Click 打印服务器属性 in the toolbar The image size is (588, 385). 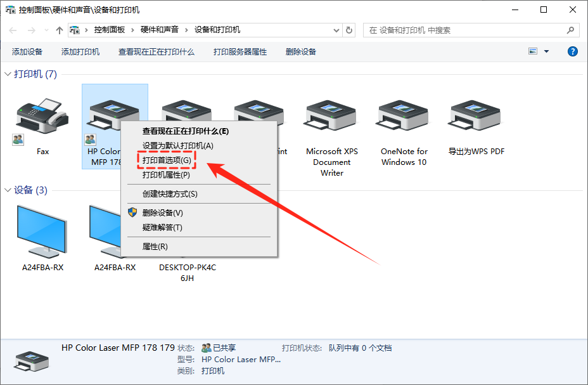click(240, 52)
